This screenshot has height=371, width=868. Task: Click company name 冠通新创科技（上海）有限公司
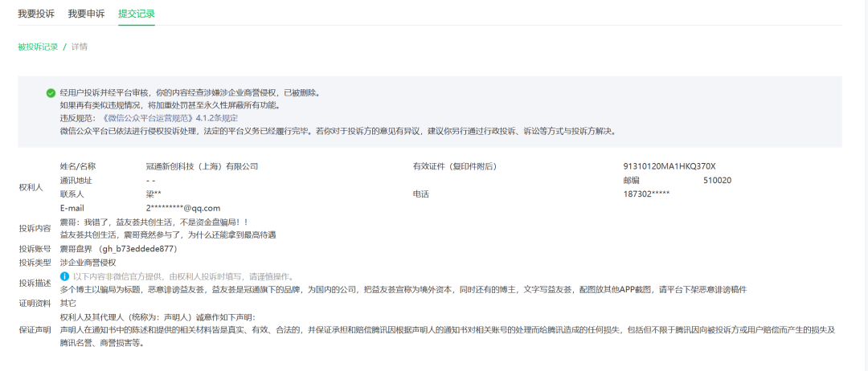click(x=197, y=166)
